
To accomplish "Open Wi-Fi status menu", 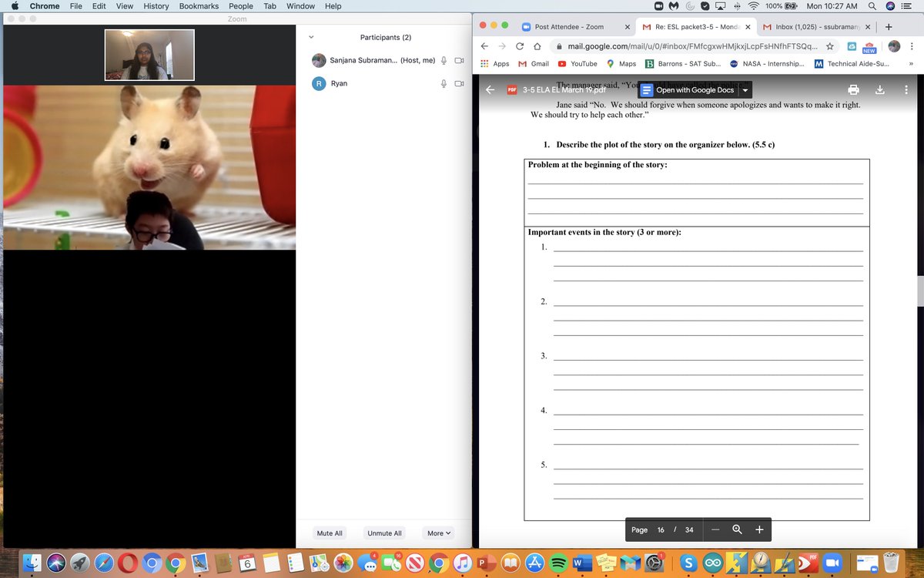I will click(753, 6).
